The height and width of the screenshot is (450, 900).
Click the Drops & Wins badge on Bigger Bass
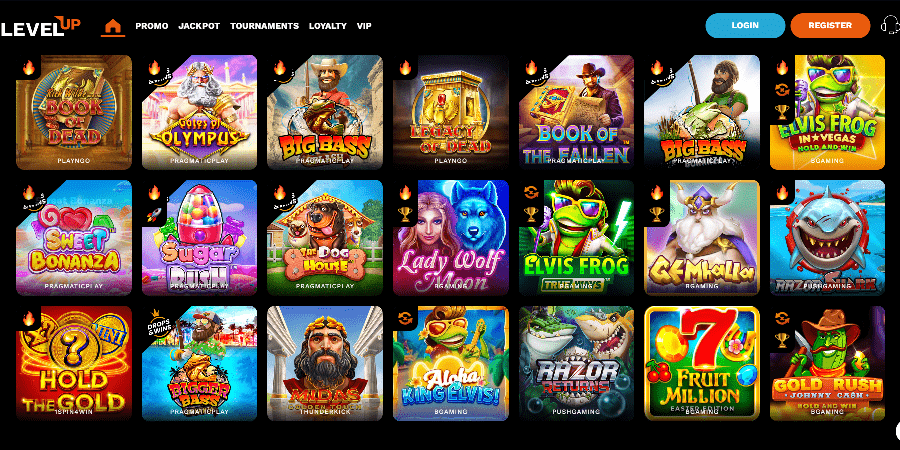pos(158,321)
